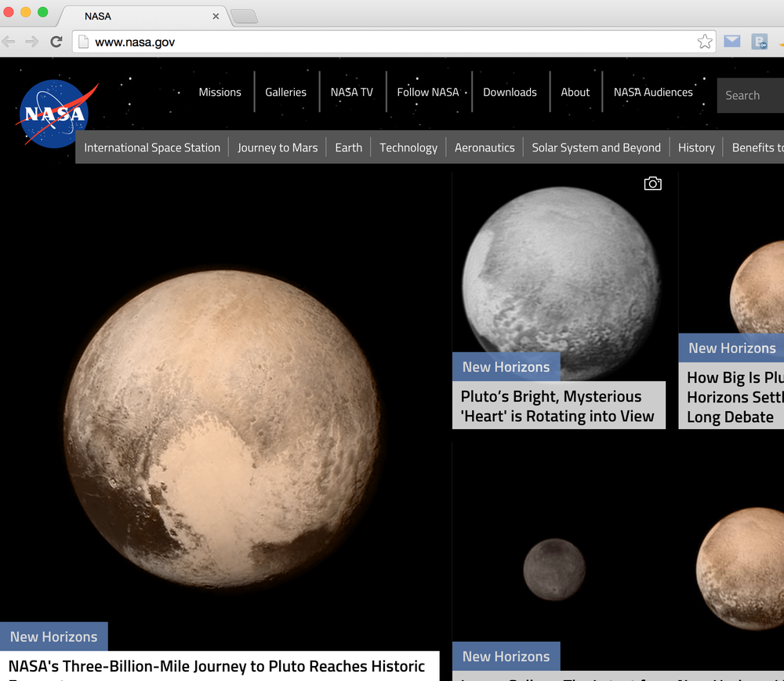Click the www.nasa.gov address bar
The height and width of the screenshot is (681, 784).
(x=392, y=42)
